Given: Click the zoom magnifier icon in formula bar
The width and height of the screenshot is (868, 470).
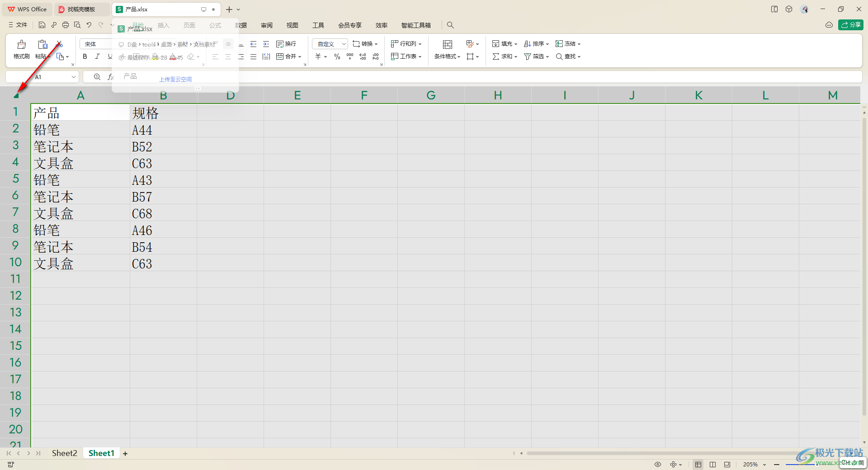Looking at the screenshot, I should (97, 77).
